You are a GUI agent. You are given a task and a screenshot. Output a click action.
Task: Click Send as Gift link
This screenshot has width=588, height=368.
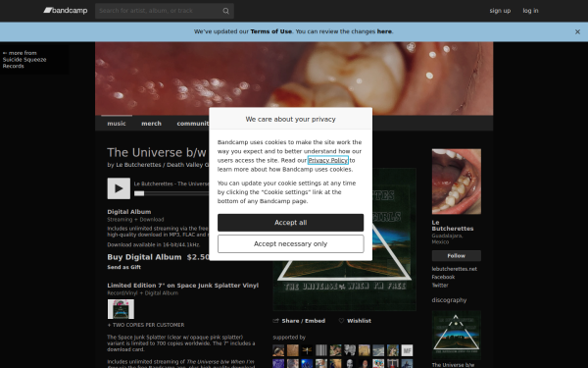[124, 267]
